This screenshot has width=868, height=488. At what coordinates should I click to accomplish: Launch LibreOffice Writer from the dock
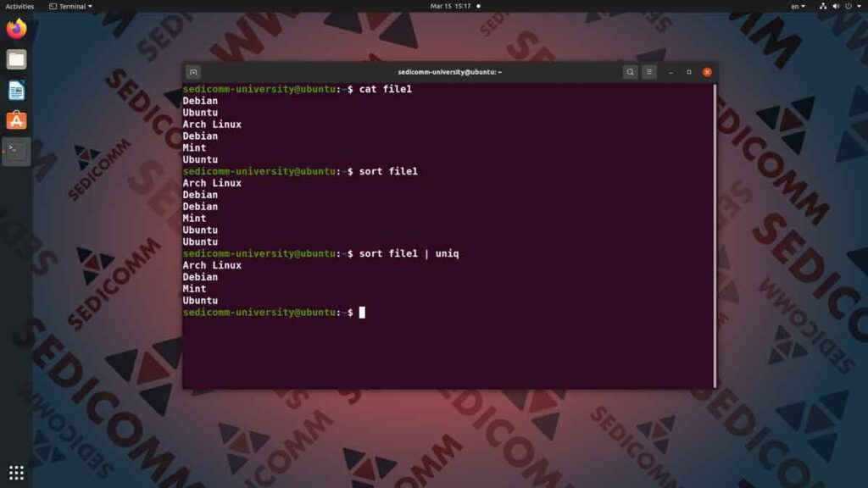click(16, 90)
